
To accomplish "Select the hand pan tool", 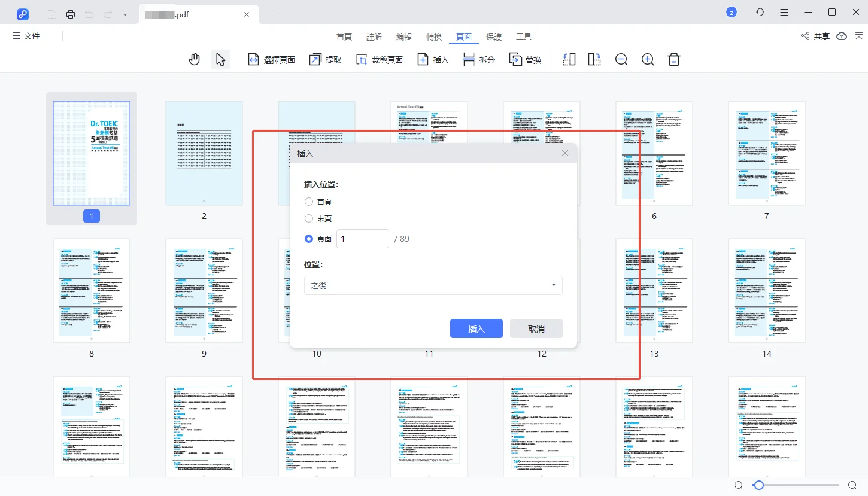I will (x=194, y=59).
